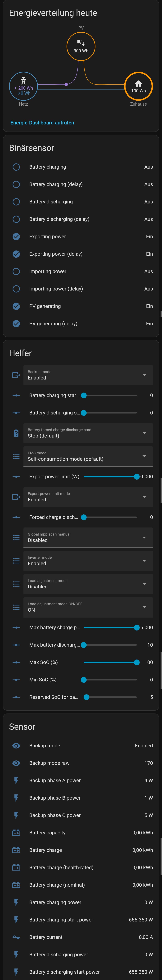Click the Max SoC (%) slider handle
The height and width of the screenshot is (980, 162).
137,662
